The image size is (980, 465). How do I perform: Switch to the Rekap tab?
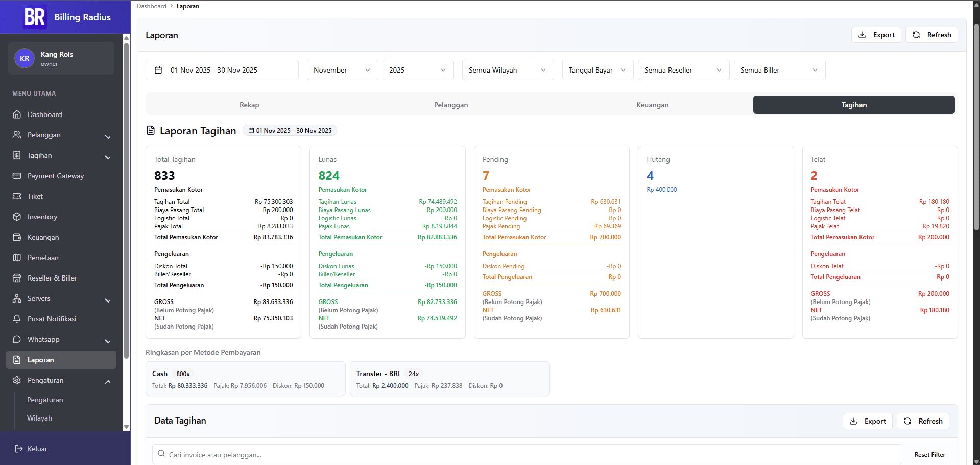pos(249,105)
